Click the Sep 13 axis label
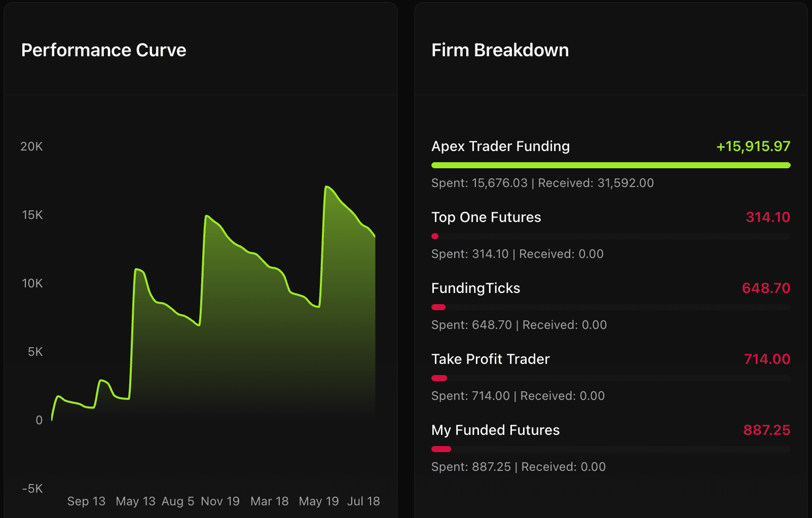 tap(86, 501)
